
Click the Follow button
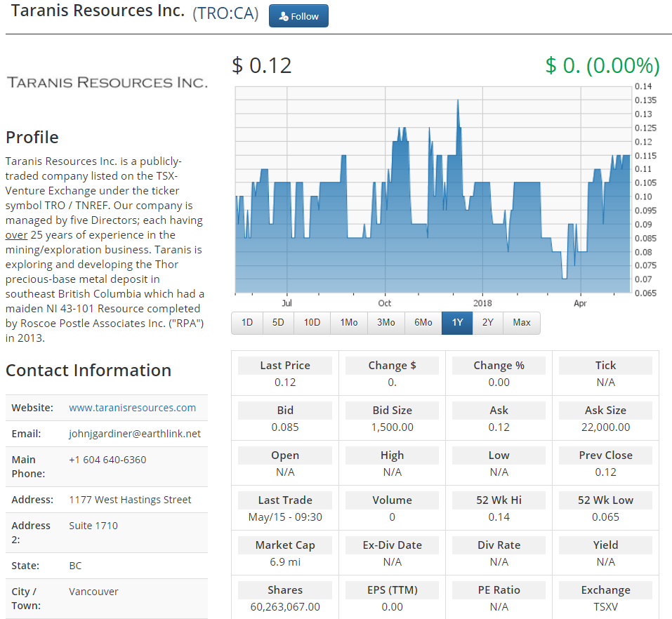(298, 16)
